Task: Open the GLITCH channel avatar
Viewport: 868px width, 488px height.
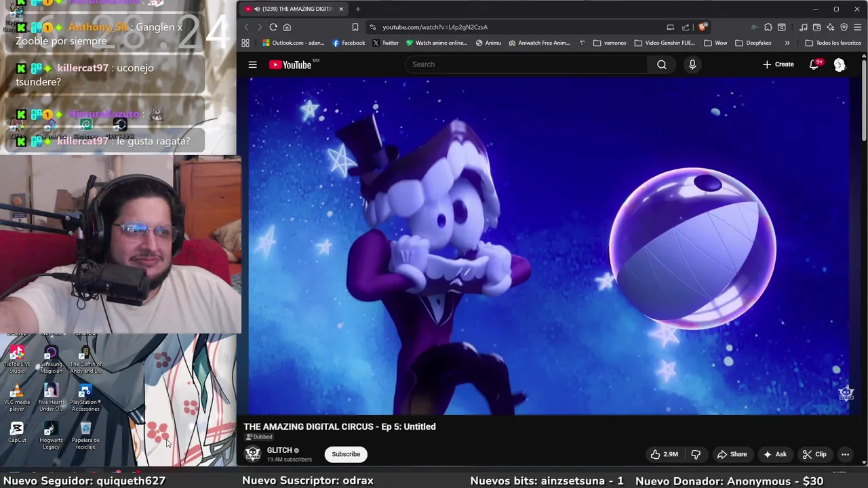Action: click(x=252, y=454)
